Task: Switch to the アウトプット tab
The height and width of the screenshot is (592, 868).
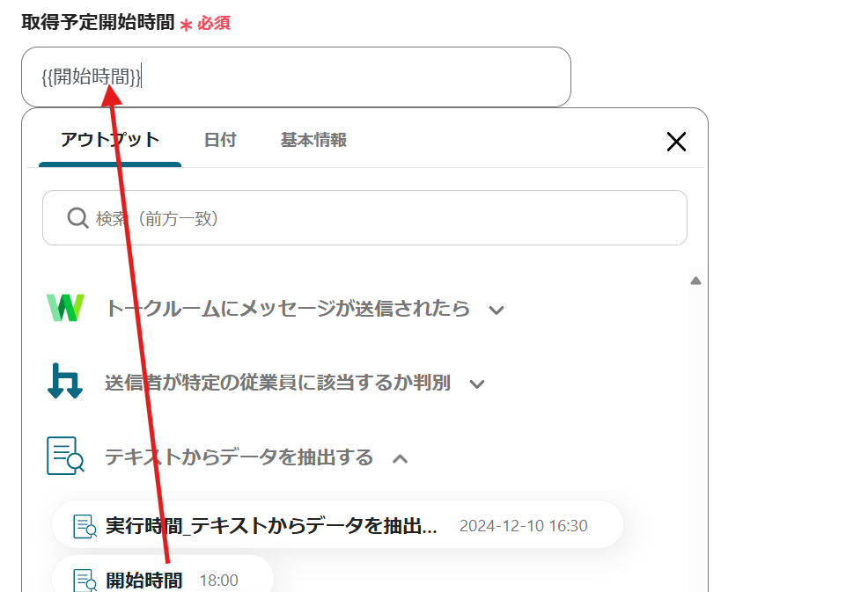Action: (x=110, y=140)
